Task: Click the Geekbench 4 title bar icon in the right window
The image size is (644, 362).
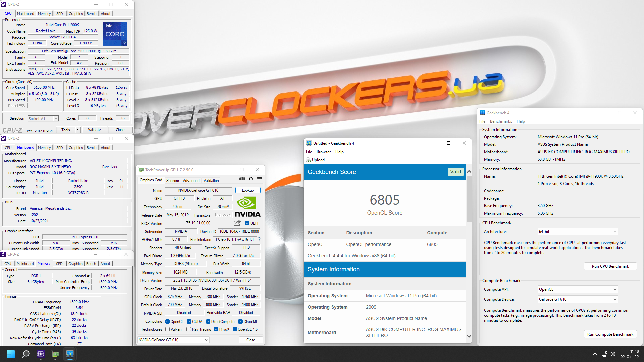Action: point(482,113)
